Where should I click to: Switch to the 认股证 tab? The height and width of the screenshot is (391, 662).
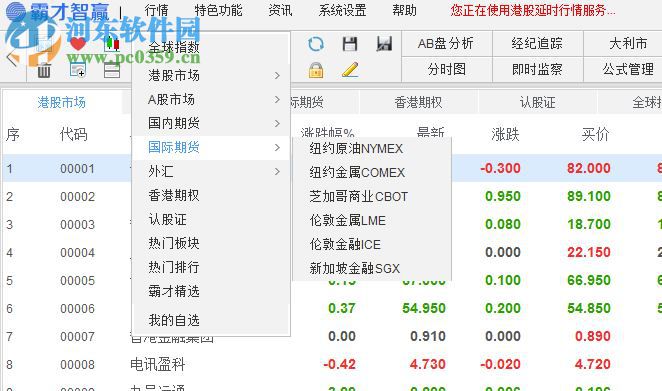[x=537, y=102]
